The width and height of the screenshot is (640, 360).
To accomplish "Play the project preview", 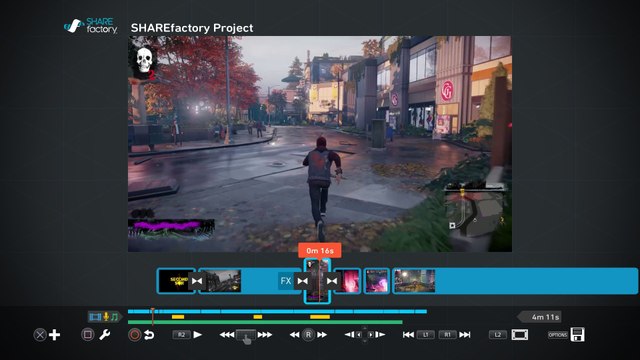I will pos(198,335).
